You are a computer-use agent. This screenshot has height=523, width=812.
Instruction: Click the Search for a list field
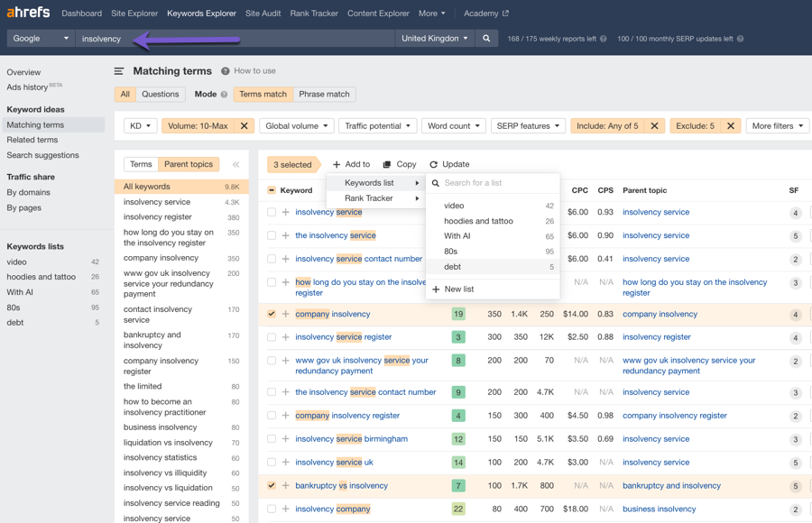coord(496,183)
